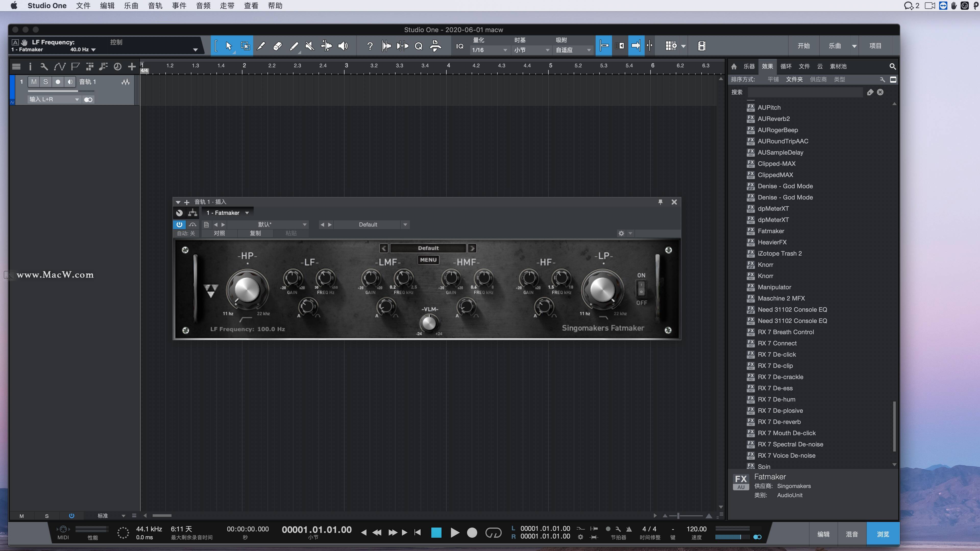
Task: Open the 混音 mix view
Action: 851,534
